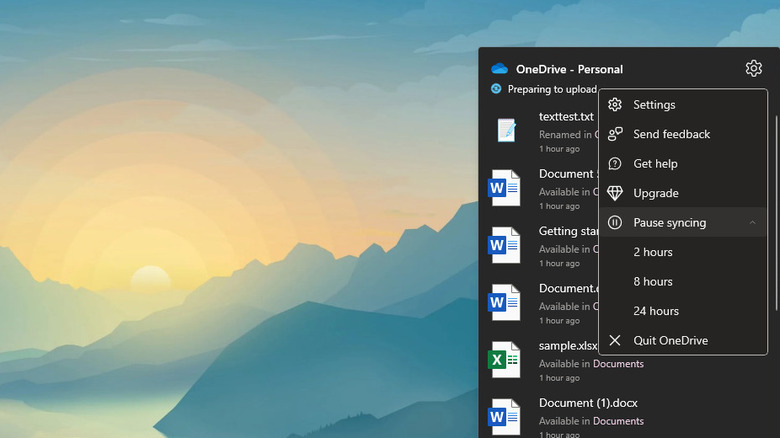This screenshot has height=438, width=780.
Task: Click the Send feedback icon in menu
Action: coord(615,134)
